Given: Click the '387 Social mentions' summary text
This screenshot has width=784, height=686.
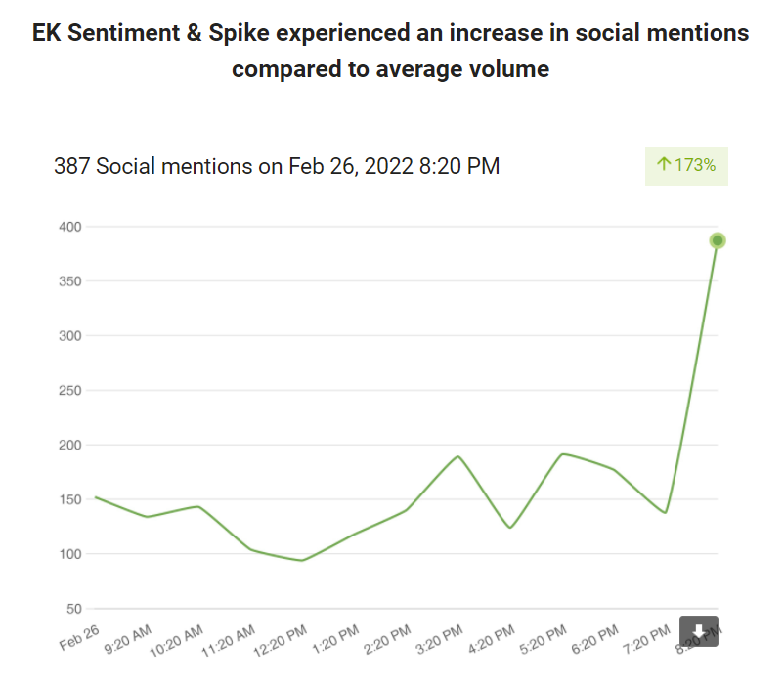Looking at the screenshot, I should pos(277,166).
